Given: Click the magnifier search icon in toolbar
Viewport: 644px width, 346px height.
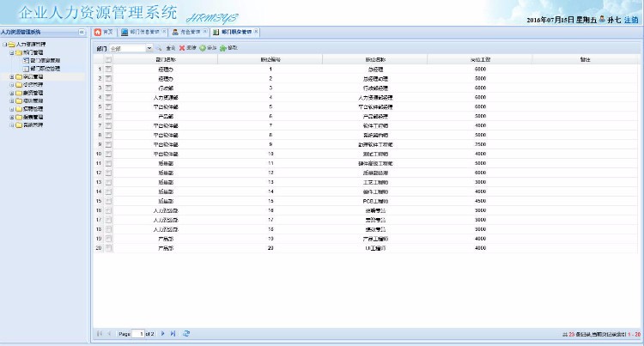Looking at the screenshot, I should coord(159,48).
